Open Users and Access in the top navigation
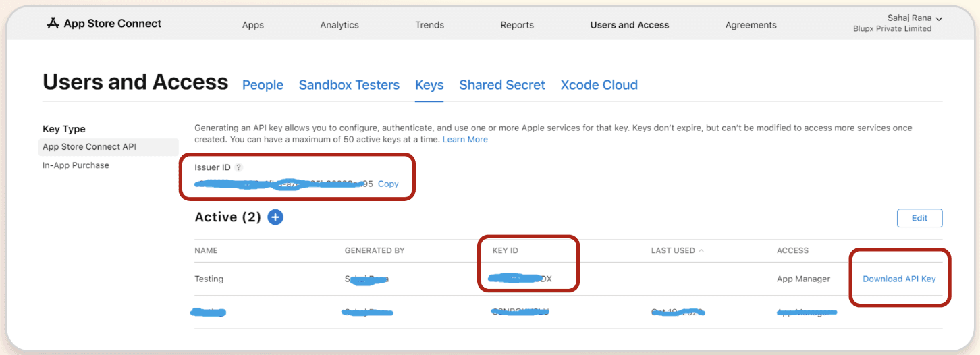The height and width of the screenshot is (355, 980). 630,25
